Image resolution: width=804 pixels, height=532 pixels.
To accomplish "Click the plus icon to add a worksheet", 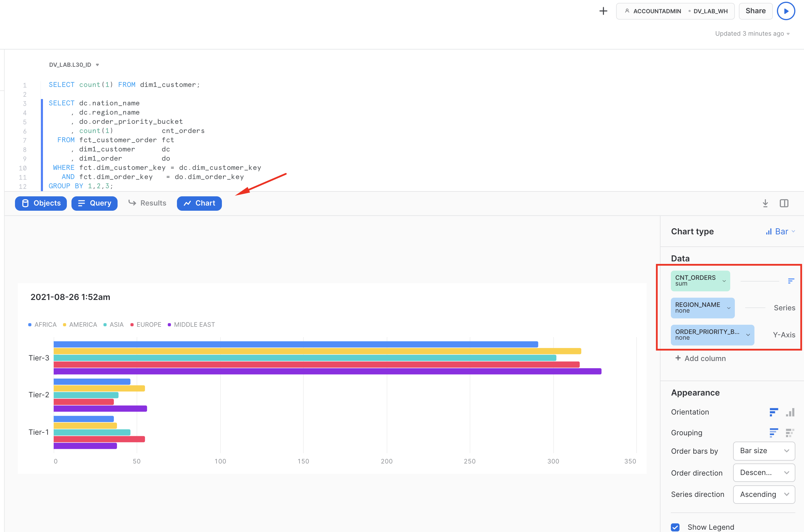I will pyautogui.click(x=603, y=11).
